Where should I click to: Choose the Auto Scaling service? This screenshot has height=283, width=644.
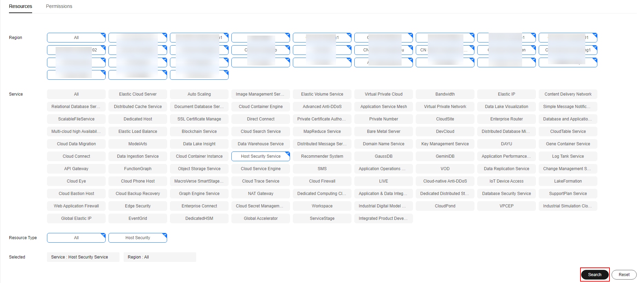(199, 94)
